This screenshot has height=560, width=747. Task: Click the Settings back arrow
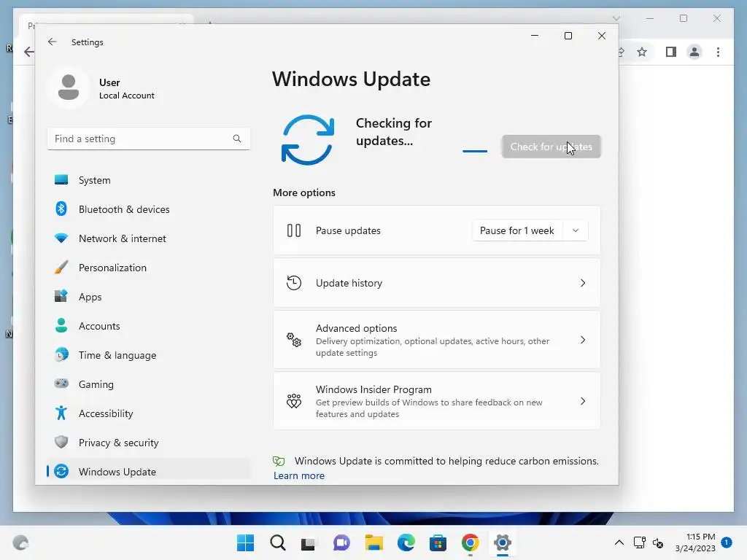click(52, 42)
